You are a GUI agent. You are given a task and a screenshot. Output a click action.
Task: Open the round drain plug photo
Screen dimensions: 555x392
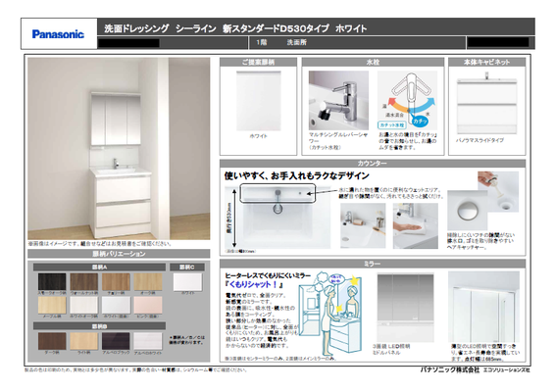[x=467, y=211]
